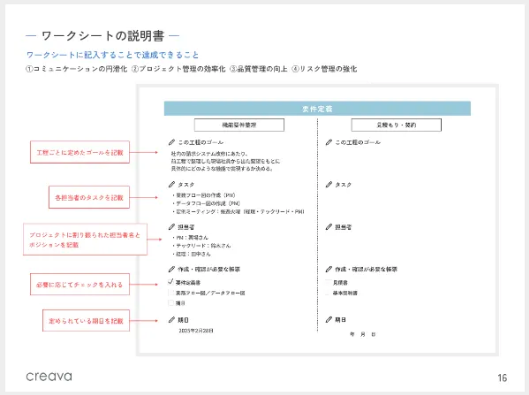Click the red callout about 各担当者のタスク
529x395 pixels.
coord(89,197)
